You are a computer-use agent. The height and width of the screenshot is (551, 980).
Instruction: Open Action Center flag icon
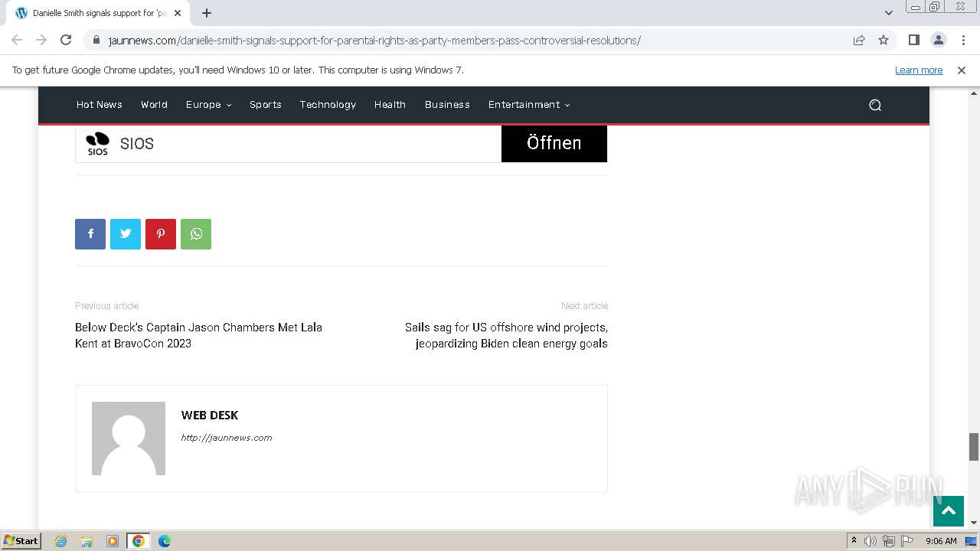906,541
